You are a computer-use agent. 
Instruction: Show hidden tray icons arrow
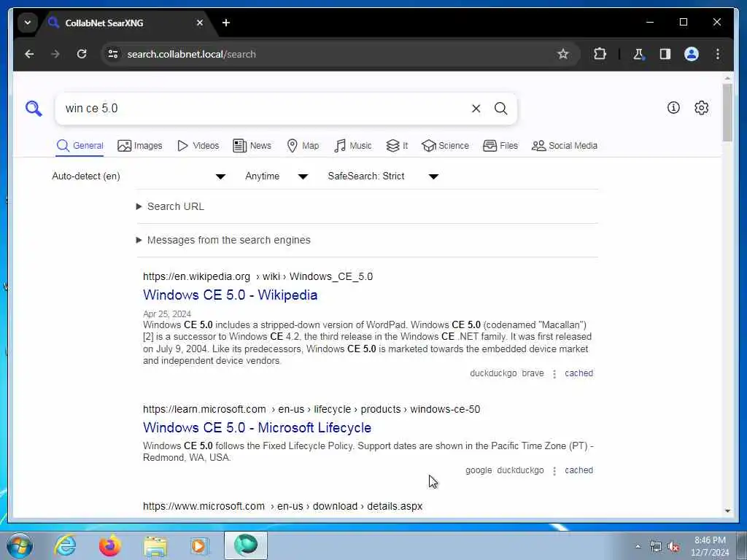(x=638, y=547)
